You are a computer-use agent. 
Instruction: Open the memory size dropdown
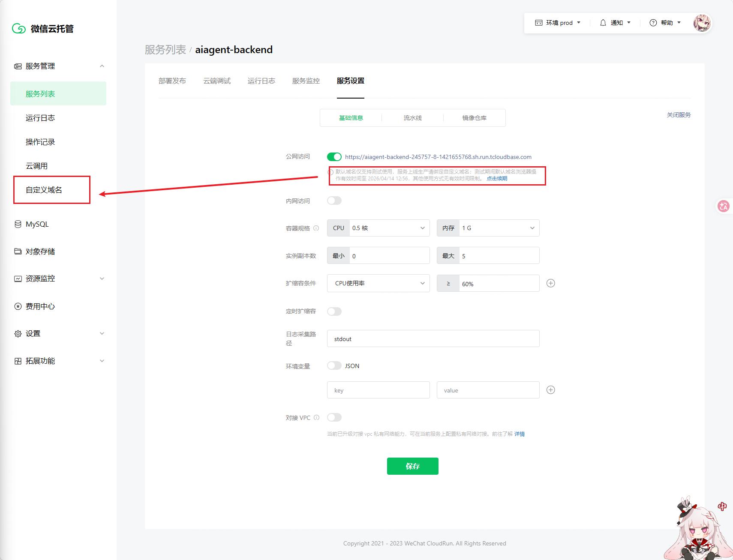pyautogui.click(x=499, y=228)
